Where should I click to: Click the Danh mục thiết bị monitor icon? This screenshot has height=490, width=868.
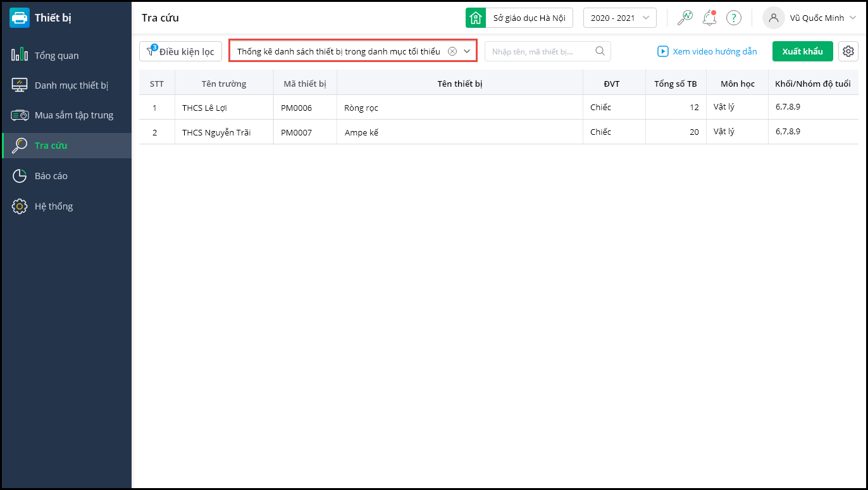20,85
